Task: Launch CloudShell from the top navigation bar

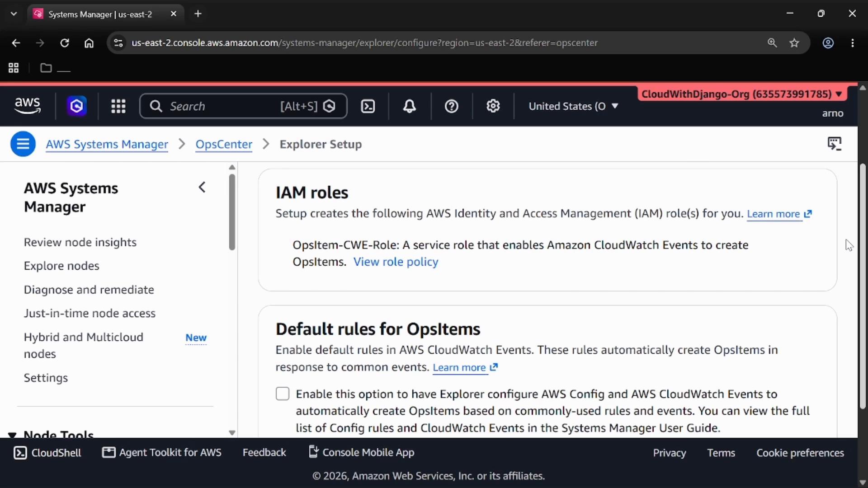Action: 368,106
